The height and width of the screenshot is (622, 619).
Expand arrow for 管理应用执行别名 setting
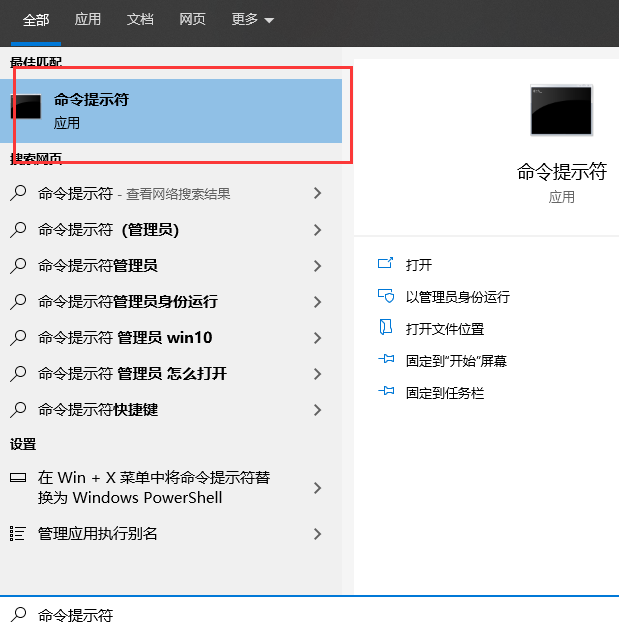pos(317,534)
